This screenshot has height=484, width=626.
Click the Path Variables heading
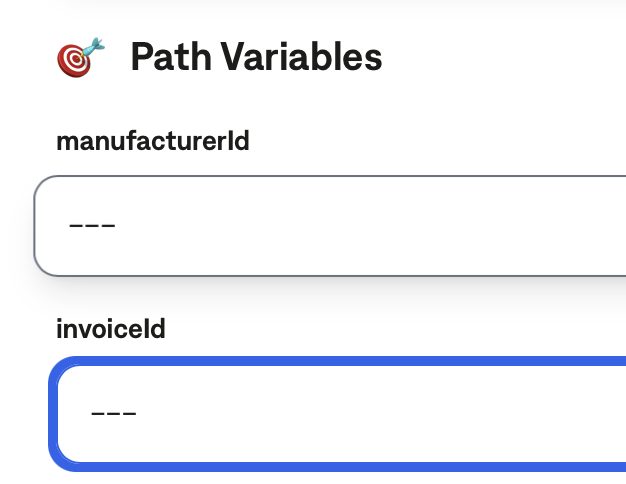click(256, 57)
